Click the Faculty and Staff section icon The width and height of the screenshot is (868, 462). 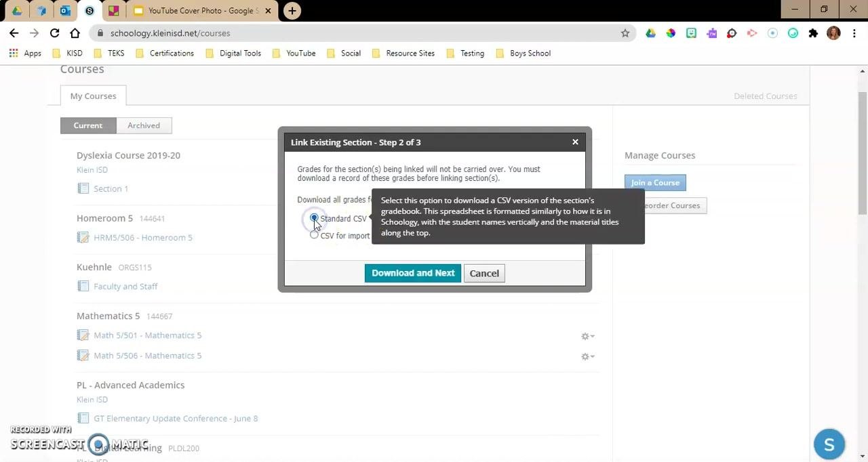tap(83, 286)
